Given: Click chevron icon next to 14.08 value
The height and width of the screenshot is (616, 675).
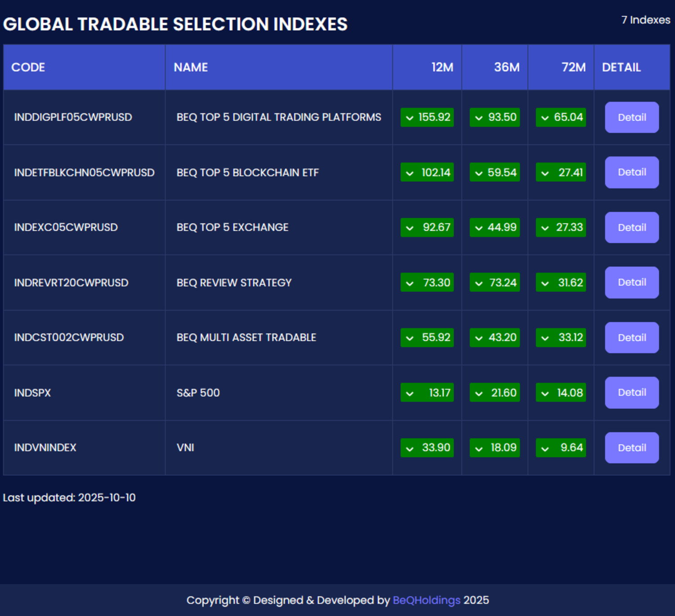Looking at the screenshot, I should [545, 393].
